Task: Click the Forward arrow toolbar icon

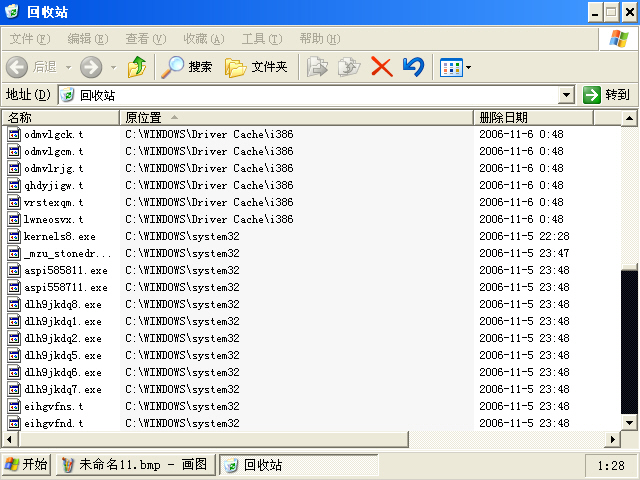Action: (x=91, y=67)
